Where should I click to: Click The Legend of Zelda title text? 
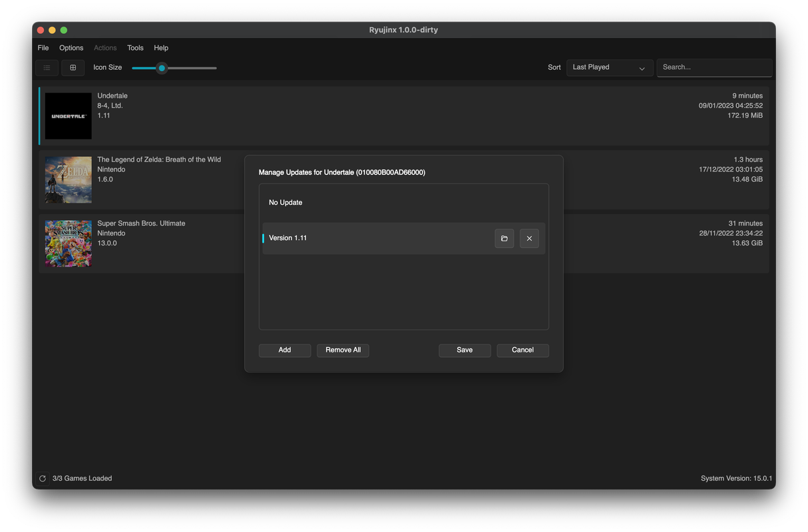coord(159,160)
